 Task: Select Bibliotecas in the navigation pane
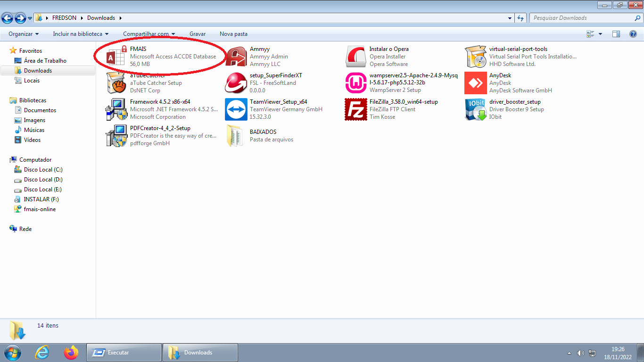pos(33,100)
